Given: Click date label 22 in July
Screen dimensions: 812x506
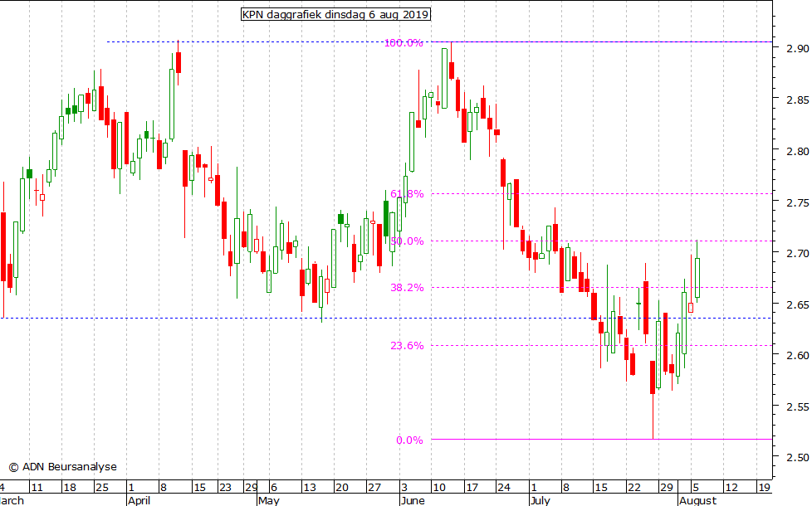Looking at the screenshot, I should (x=633, y=488).
